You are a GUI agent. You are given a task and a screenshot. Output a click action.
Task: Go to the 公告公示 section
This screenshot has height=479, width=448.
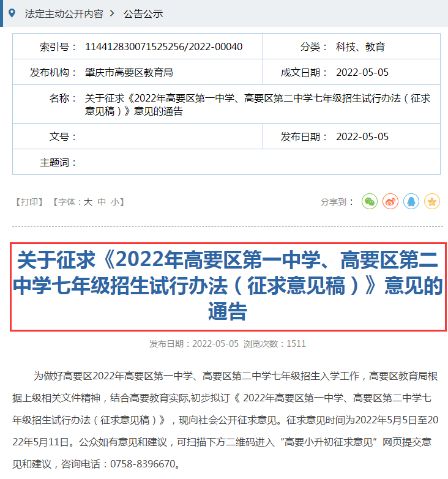point(143,13)
